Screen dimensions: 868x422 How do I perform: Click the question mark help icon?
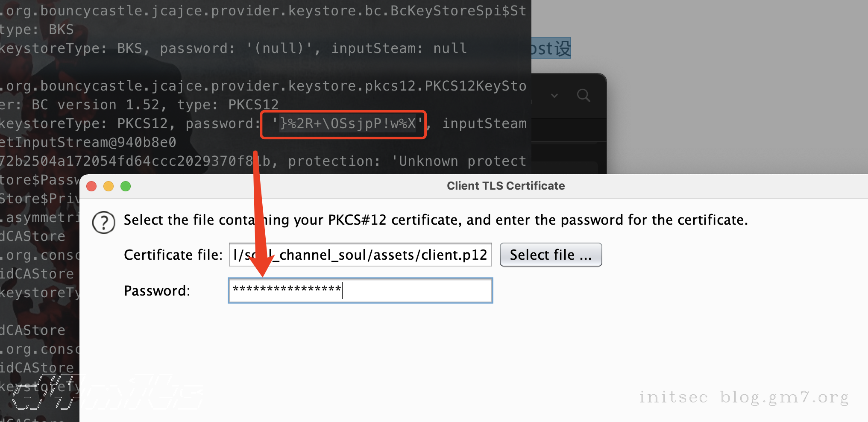click(x=104, y=223)
